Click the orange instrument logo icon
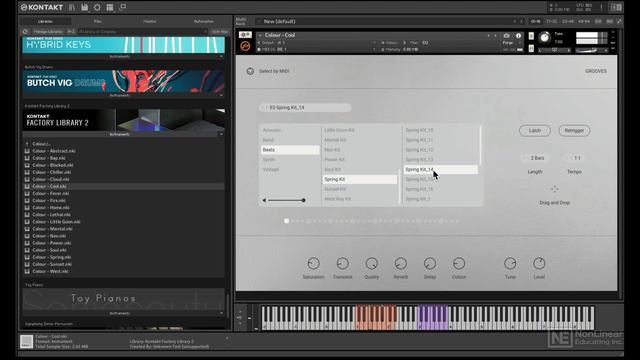Image resolution: width=640 pixels, height=360 pixels. point(245,46)
